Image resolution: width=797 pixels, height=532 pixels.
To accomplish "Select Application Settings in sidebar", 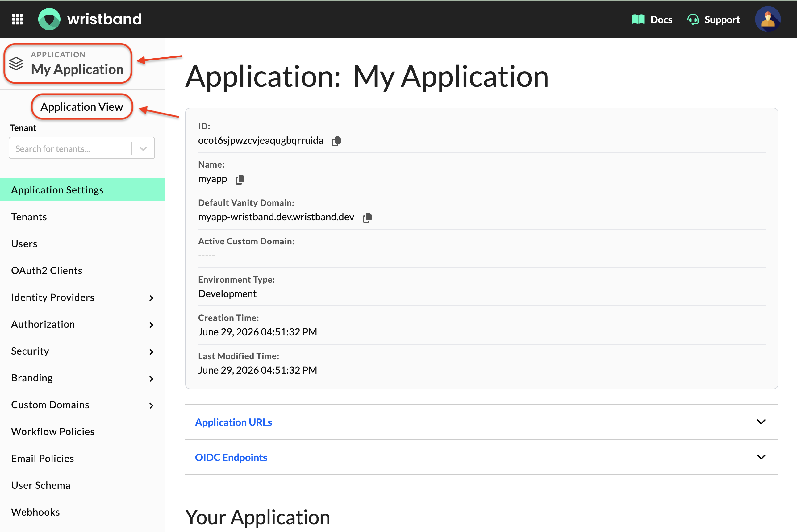I will point(82,190).
